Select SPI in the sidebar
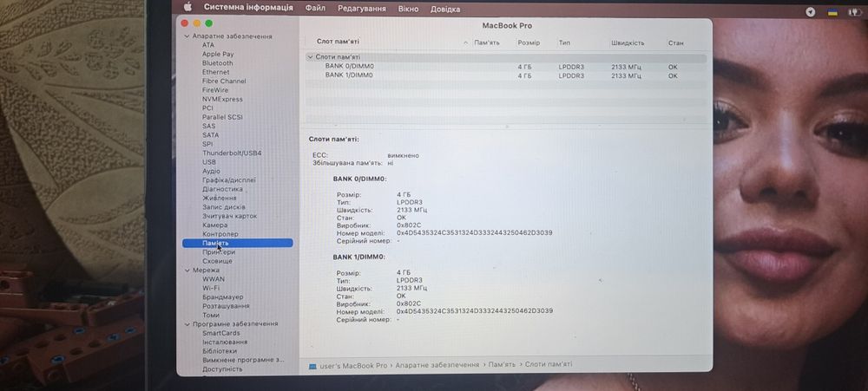 [x=207, y=144]
